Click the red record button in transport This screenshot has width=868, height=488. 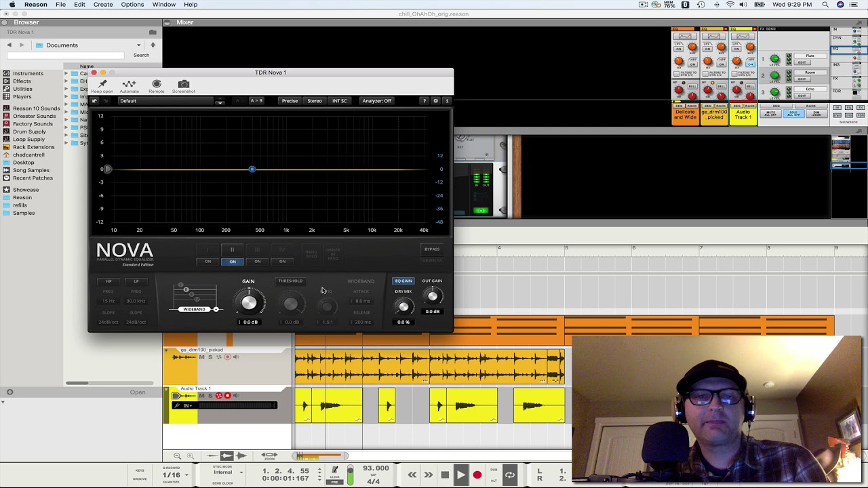(477, 475)
